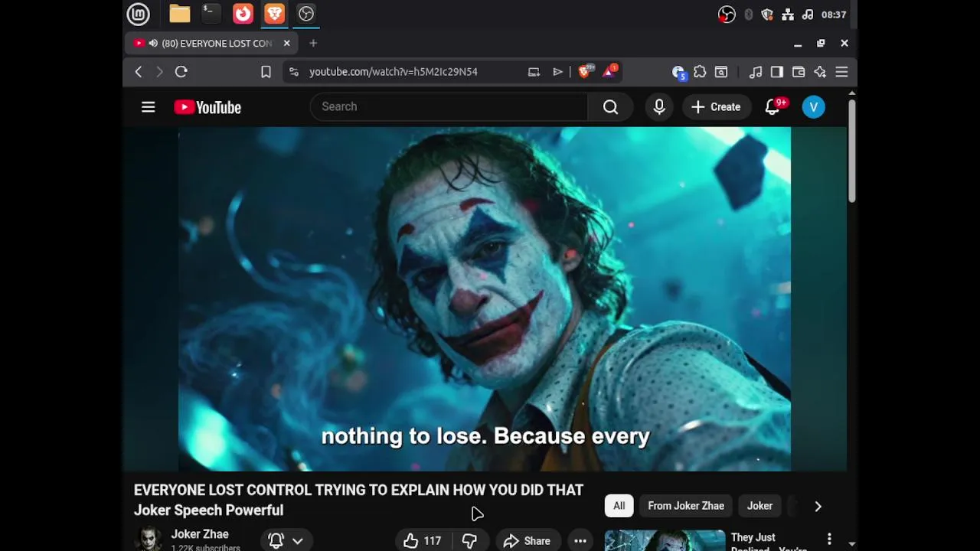This screenshot has width=980, height=551.
Task: Open the account avatar V menu
Action: pyautogui.click(x=814, y=107)
